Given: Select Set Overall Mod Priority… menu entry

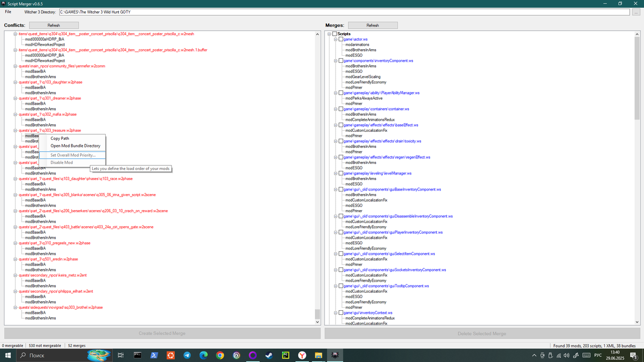Looking at the screenshot, I should coord(71,155).
